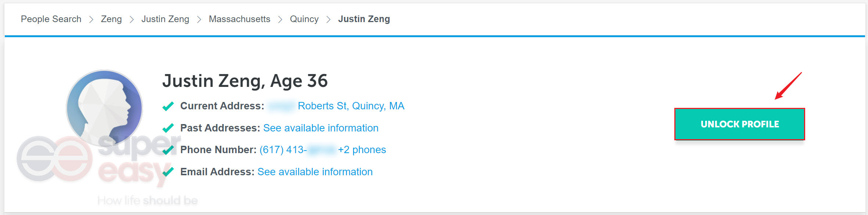Click the Unlock Profile button
Viewport: 868px width, 215px height.
[x=740, y=124]
